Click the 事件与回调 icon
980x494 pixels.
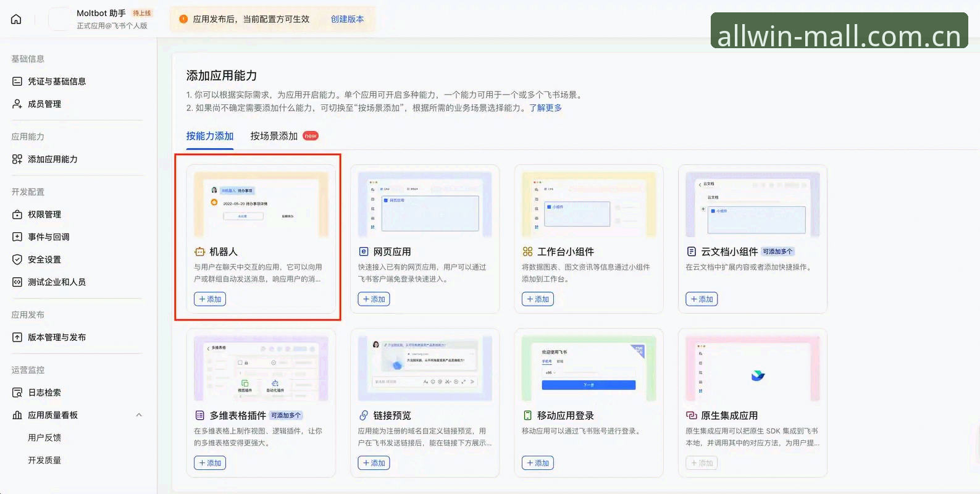point(17,237)
